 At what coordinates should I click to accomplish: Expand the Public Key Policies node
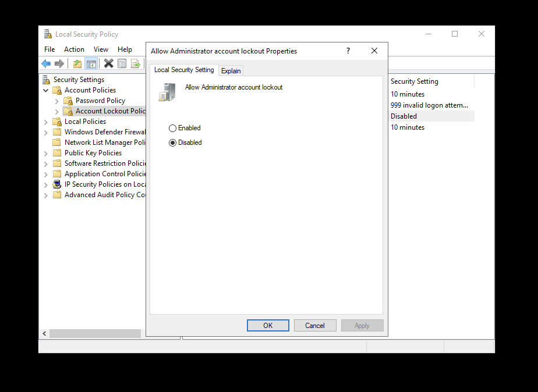coord(46,153)
